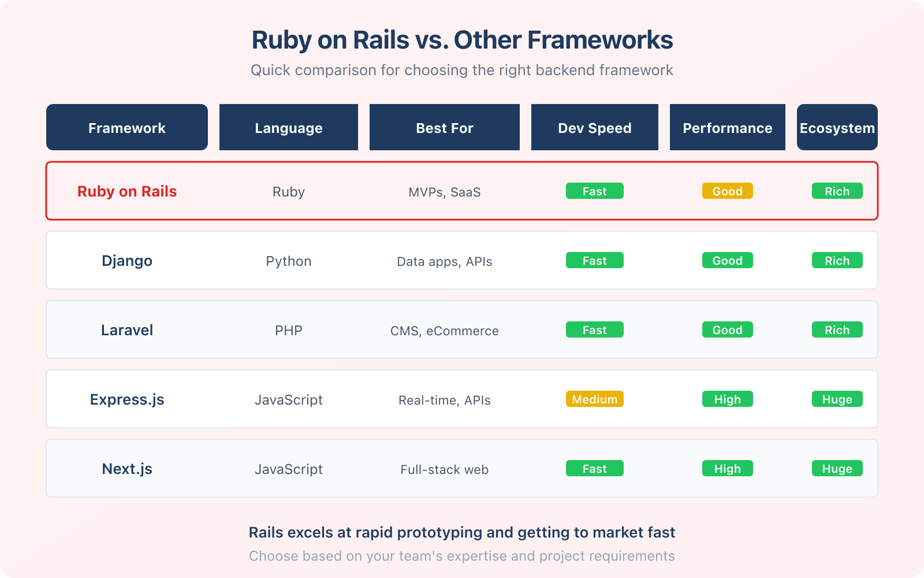Click the Language column header
This screenshot has height=578, width=924.
click(288, 127)
